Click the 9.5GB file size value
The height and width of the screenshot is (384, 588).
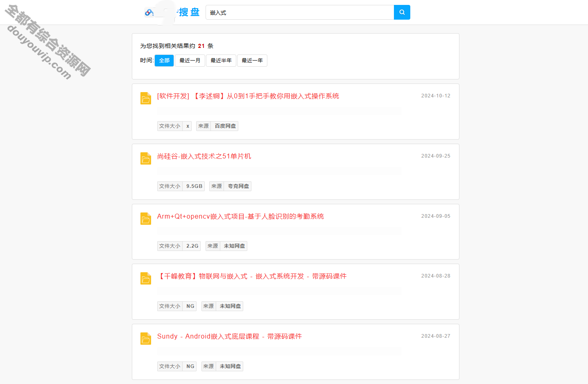click(x=194, y=186)
